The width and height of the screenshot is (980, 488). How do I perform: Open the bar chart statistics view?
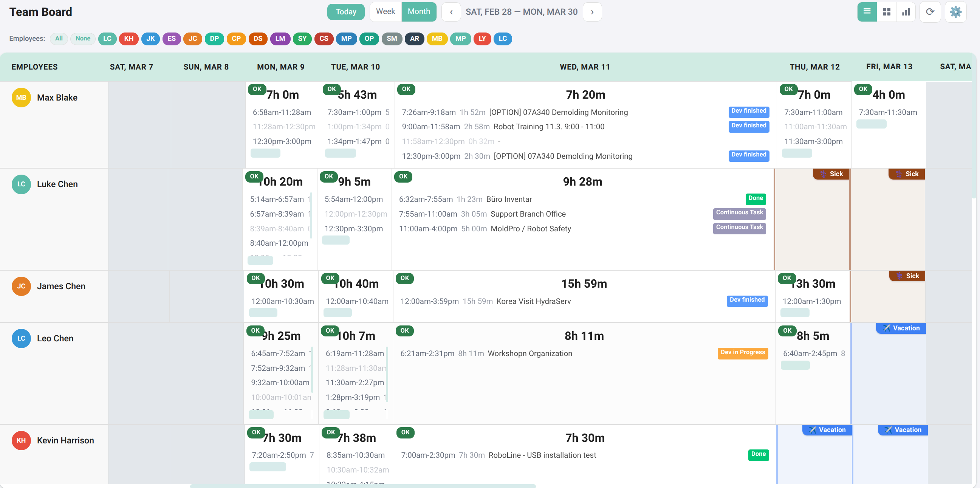pyautogui.click(x=906, y=12)
